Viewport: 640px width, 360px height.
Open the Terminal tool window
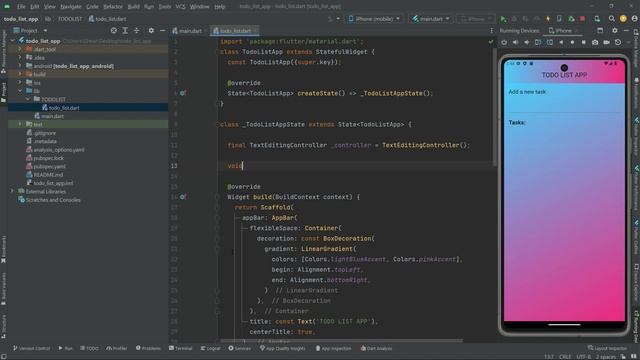(180, 348)
